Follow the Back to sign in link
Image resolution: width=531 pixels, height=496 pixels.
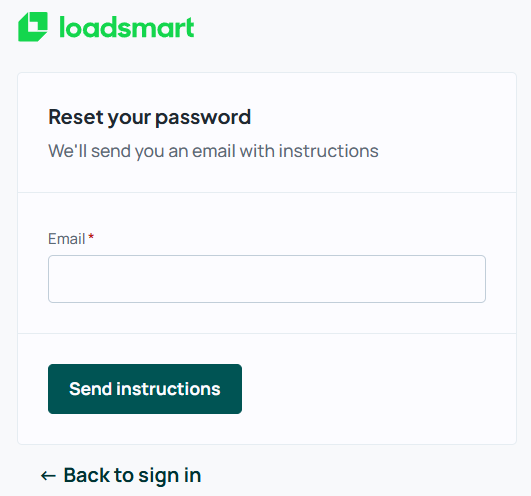(121, 475)
